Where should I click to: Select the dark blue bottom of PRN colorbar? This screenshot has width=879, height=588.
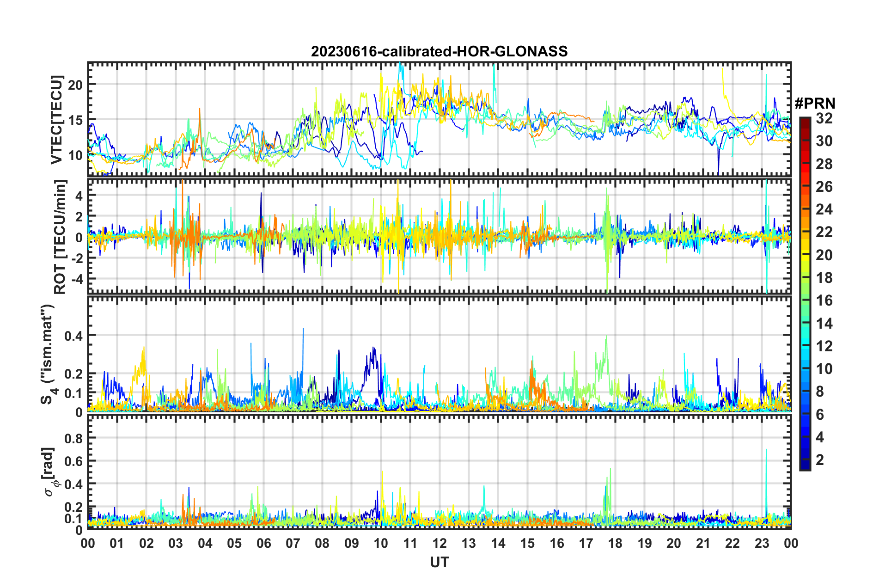[x=805, y=466]
